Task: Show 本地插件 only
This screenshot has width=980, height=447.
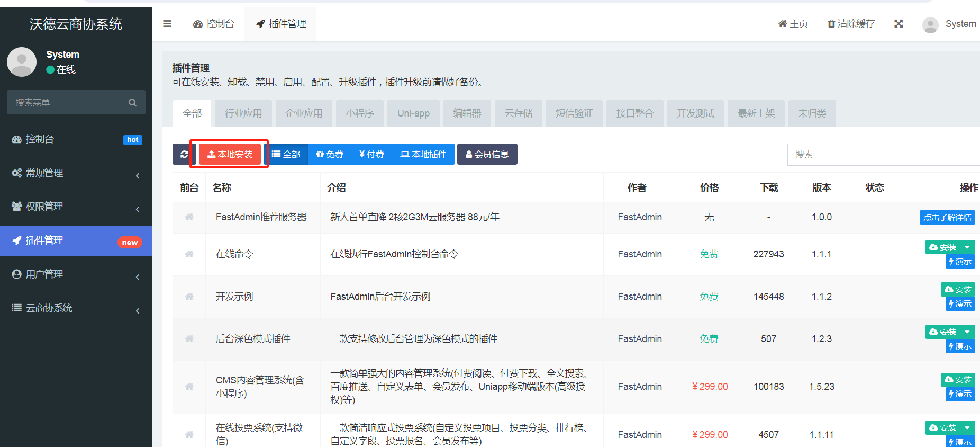Action: pyautogui.click(x=423, y=154)
